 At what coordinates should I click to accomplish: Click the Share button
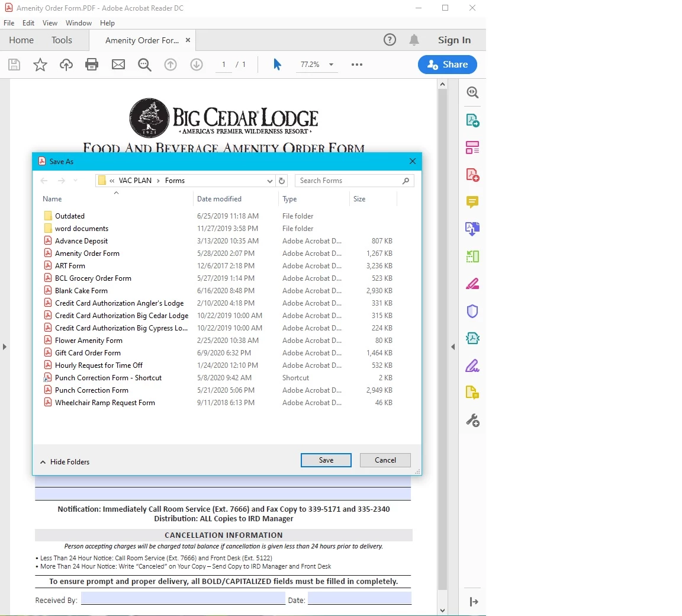tap(448, 65)
